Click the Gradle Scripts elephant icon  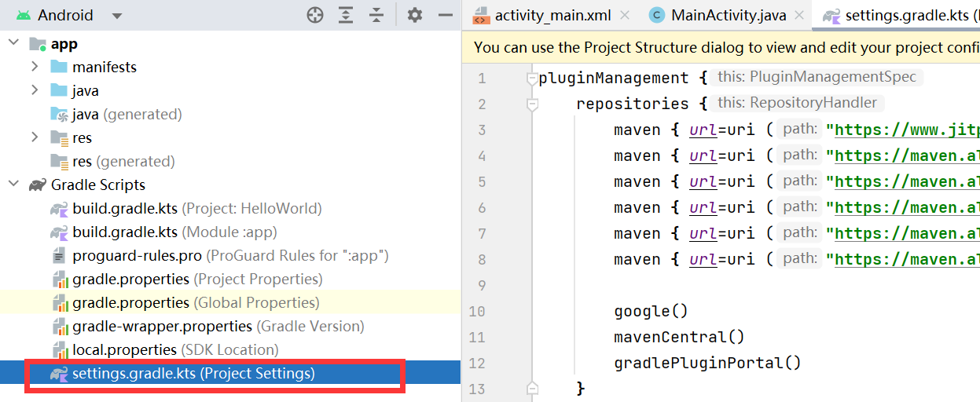click(x=37, y=185)
